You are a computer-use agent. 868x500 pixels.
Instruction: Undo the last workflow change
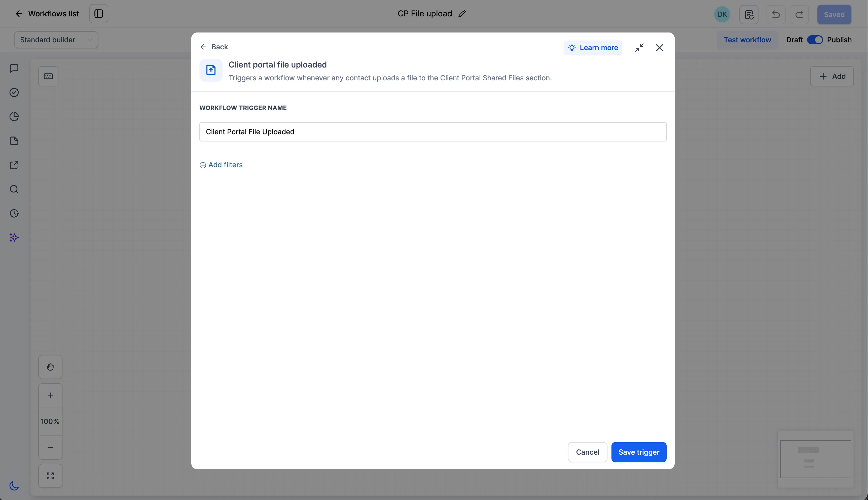(x=776, y=14)
